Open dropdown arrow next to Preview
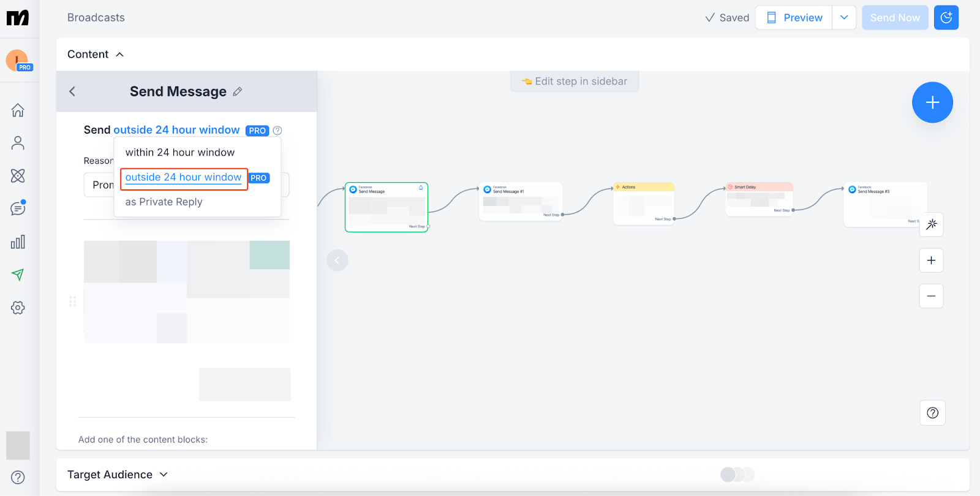This screenshot has height=496, width=980. [844, 18]
